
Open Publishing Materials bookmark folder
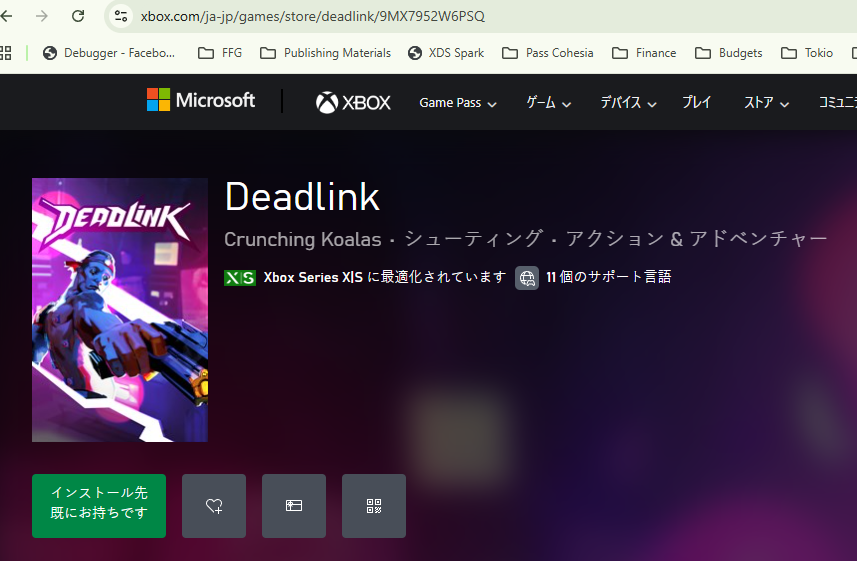325,53
